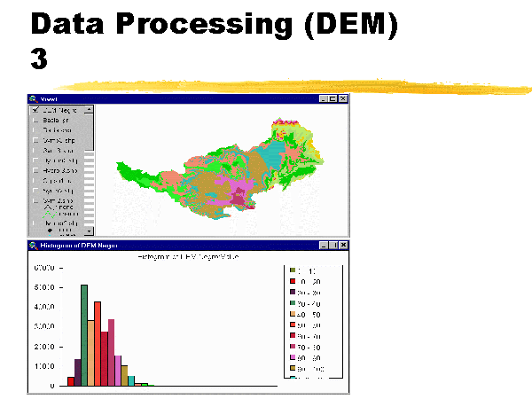This screenshot has height=399, width=532.
Task: Uncheck the DEM Negro layer checkbox
Action: click(35, 110)
